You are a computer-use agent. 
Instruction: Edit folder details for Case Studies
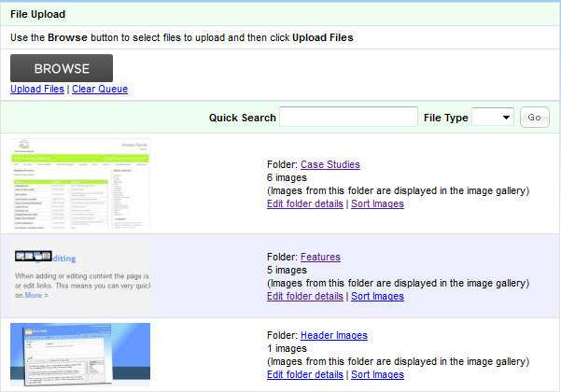coord(304,203)
